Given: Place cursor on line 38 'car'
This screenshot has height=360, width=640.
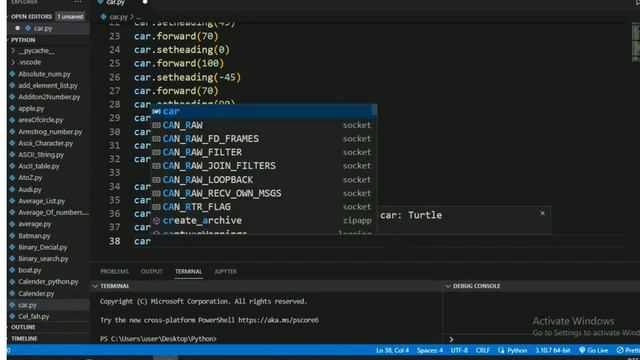Looking at the screenshot, I should click(x=142, y=242).
